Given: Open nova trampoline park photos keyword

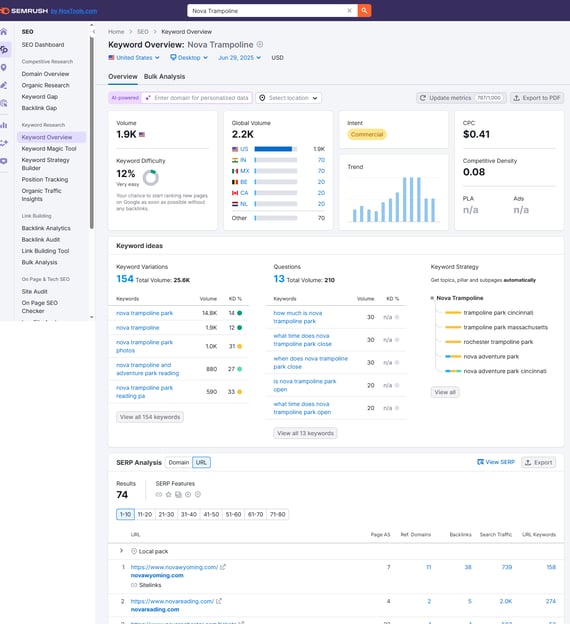Looking at the screenshot, I should pos(144,346).
